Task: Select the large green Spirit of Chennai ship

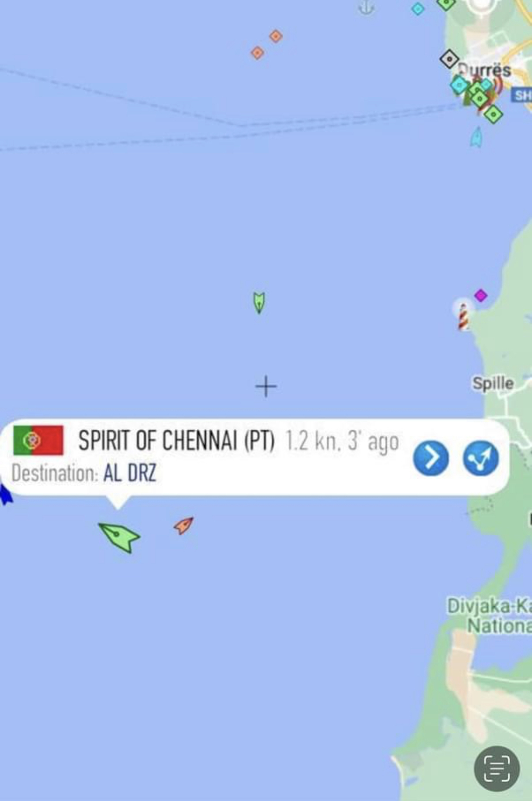Action: [x=119, y=537]
